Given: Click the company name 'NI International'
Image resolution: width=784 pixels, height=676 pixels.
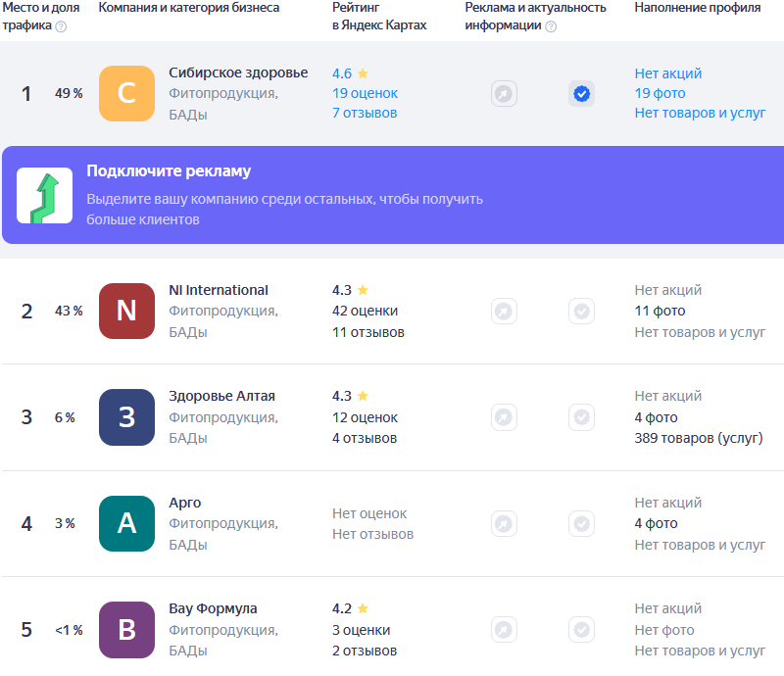Looking at the screenshot, I should 219,290.
